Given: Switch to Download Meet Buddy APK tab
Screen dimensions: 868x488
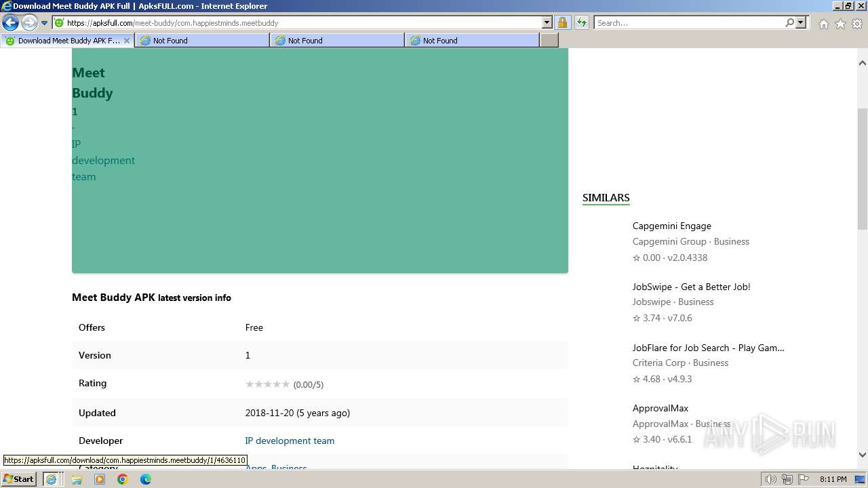Looking at the screenshot, I should pyautogui.click(x=68, y=41).
